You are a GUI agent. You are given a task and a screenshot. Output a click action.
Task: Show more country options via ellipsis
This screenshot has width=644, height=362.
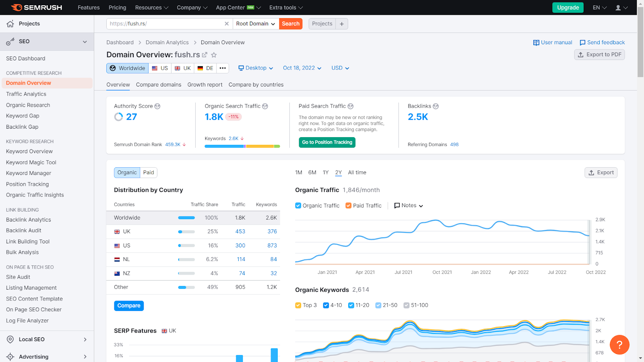tap(223, 68)
